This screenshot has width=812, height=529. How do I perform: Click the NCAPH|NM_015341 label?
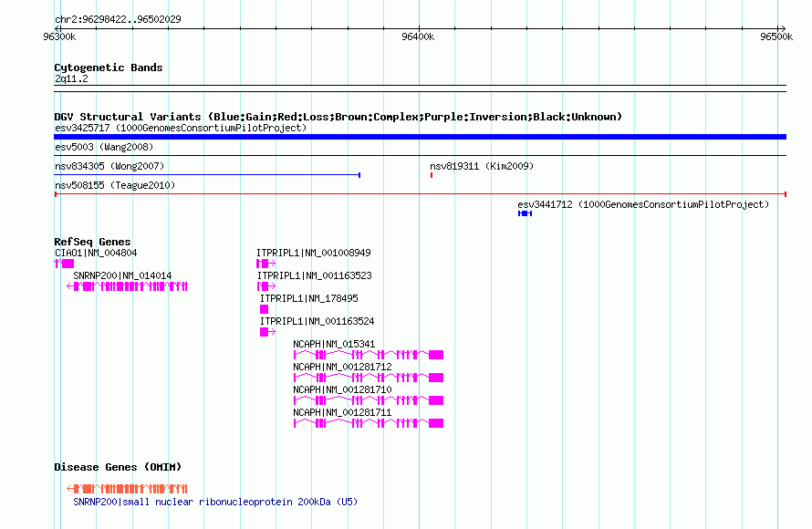[x=334, y=344]
